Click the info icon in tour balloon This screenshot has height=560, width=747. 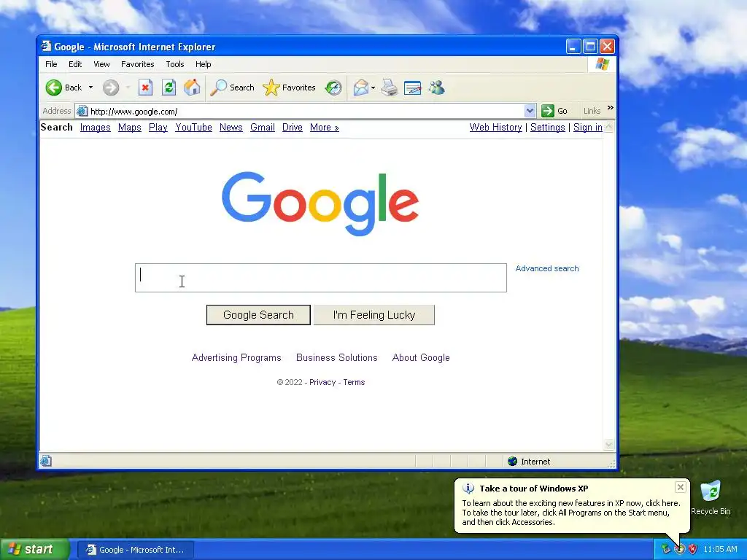(x=468, y=489)
